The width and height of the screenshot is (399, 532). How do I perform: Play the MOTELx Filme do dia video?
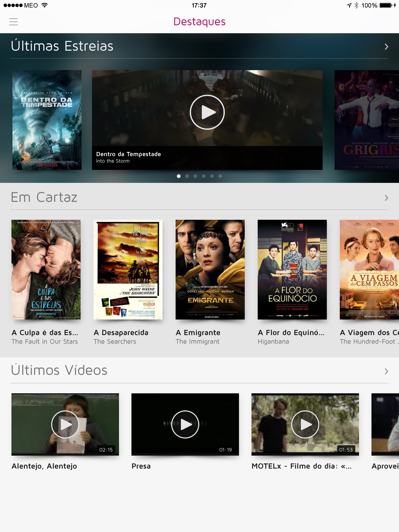305,424
